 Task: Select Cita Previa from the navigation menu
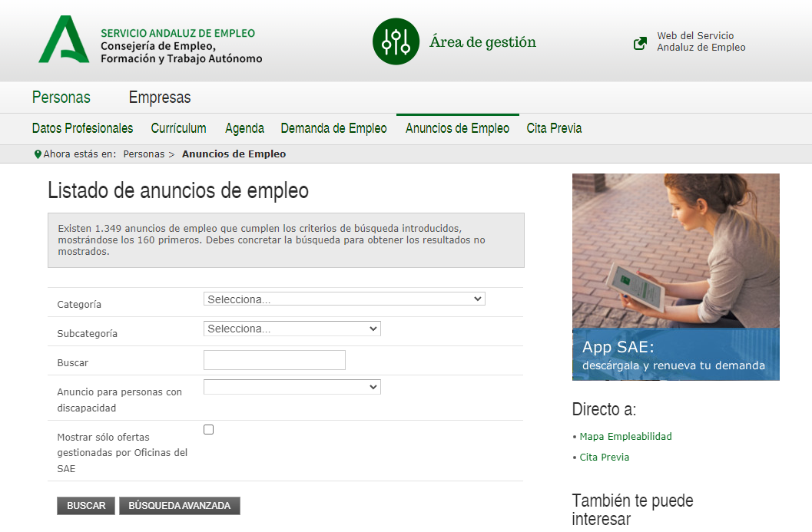point(554,128)
